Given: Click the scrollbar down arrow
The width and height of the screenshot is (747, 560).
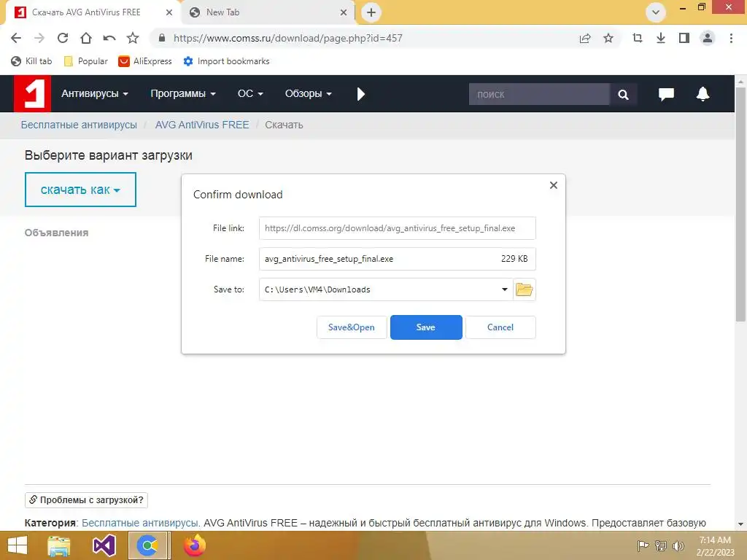Looking at the screenshot, I should click(740, 524).
